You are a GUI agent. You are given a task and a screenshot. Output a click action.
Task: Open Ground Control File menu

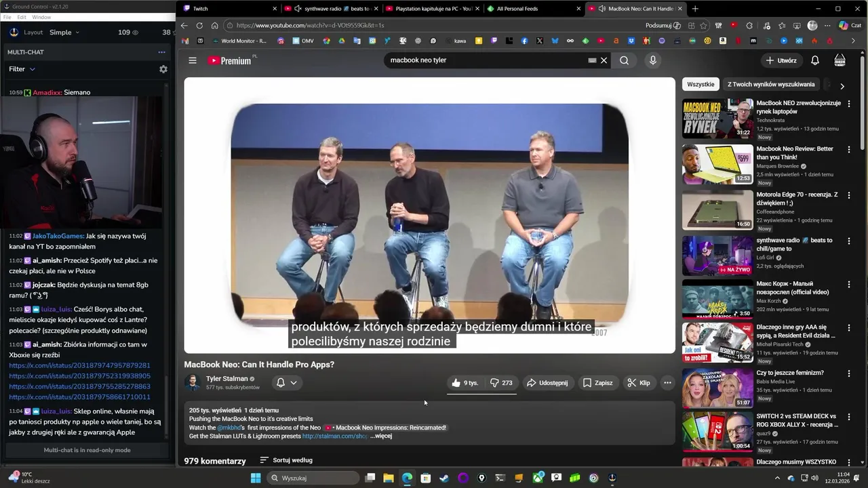(x=7, y=17)
